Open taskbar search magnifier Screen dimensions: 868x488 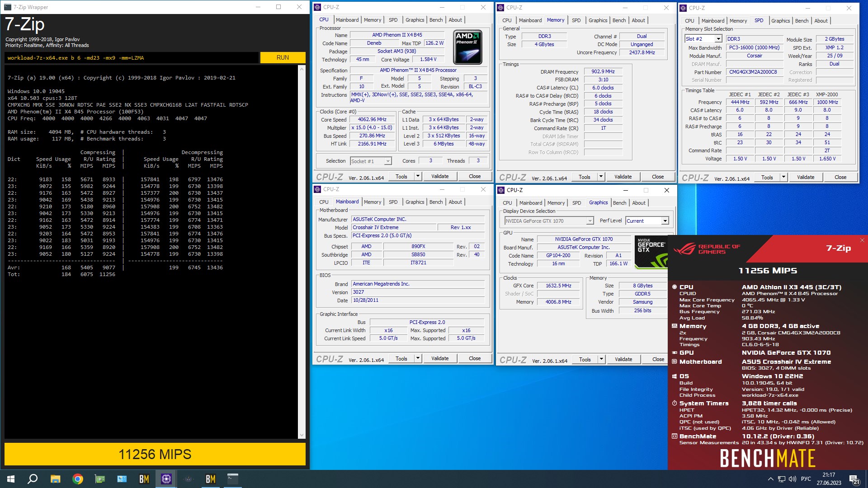[33, 479]
